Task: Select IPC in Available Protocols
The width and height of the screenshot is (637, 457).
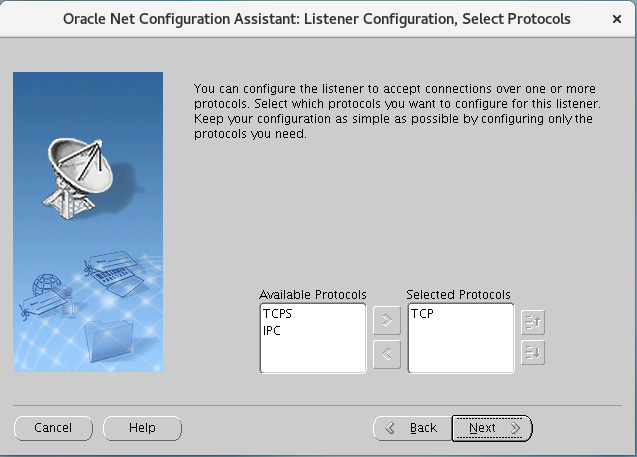Action: point(272,331)
